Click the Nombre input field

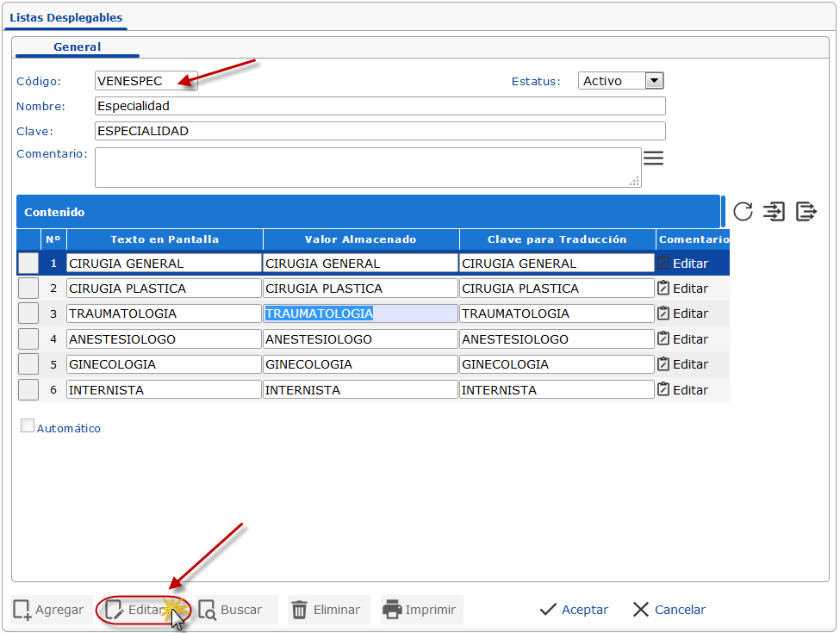380,106
